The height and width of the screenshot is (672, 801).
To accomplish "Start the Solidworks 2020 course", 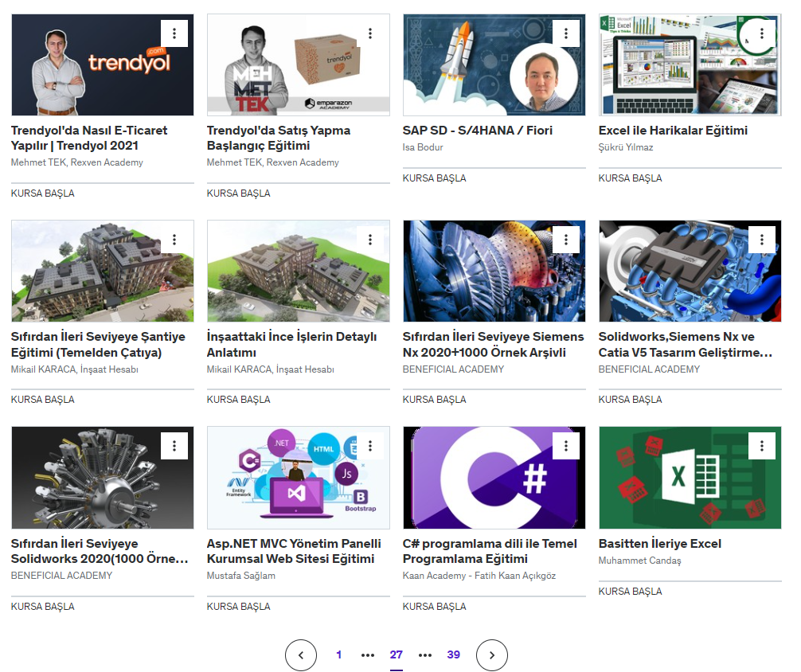I will click(43, 607).
